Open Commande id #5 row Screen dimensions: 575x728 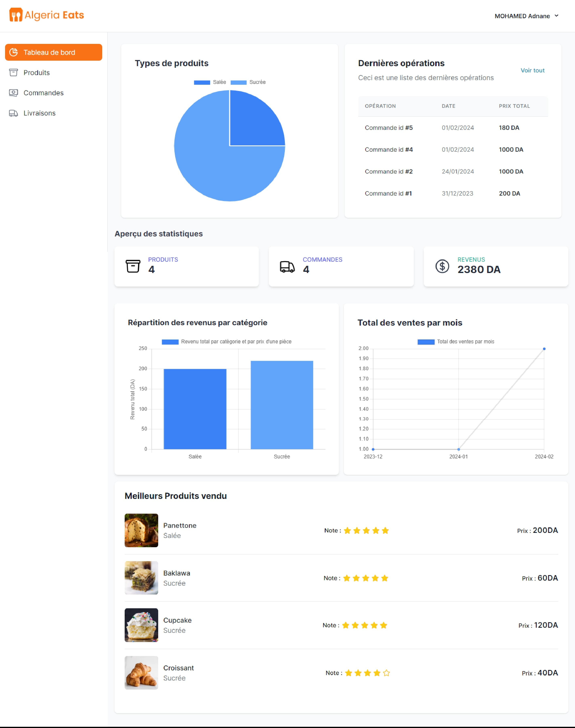coord(389,128)
